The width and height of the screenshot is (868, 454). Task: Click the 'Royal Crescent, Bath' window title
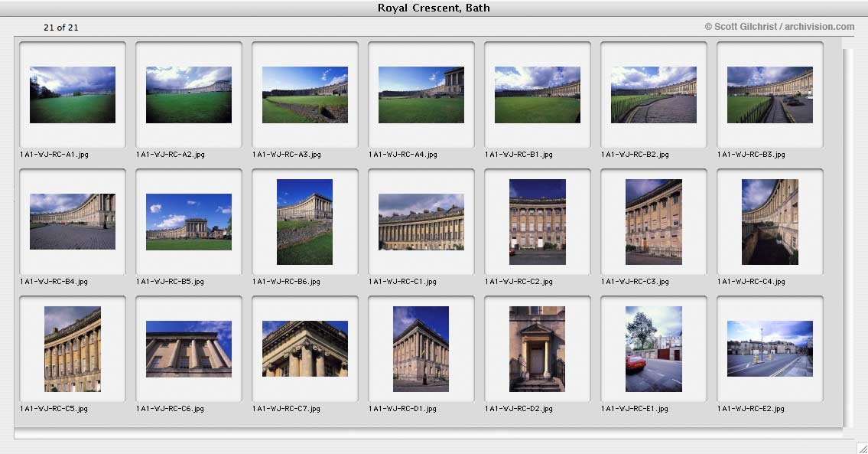click(x=434, y=8)
